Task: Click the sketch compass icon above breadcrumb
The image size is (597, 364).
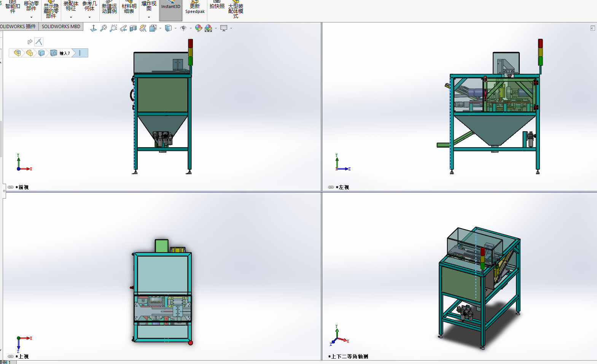Action: click(39, 42)
